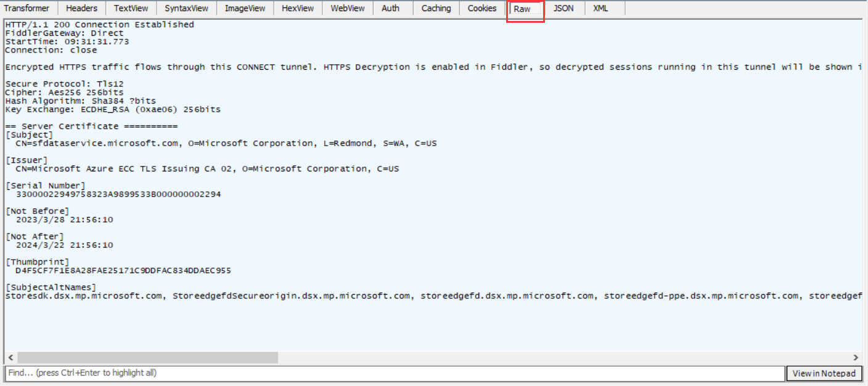Screen dimensions: 868x386
Task: Click the 'storesdk.dsx.mp.microsoft.com' SubjectAltNames line
Action: pos(433,296)
